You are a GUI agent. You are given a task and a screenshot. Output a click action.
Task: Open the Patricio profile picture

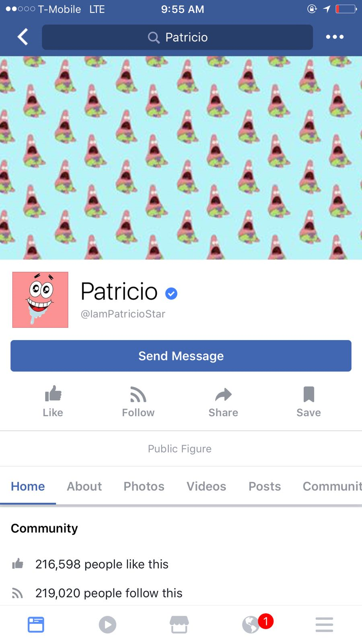pyautogui.click(x=40, y=299)
